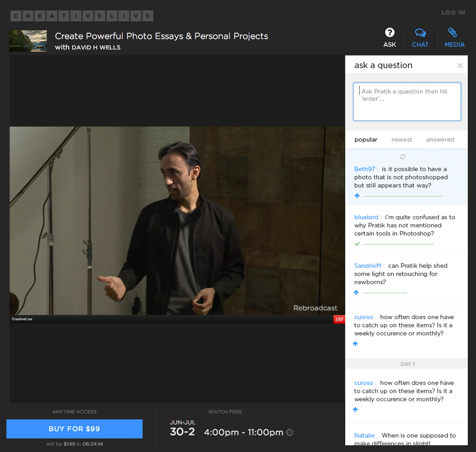Click the price countdown timer 06:24:14

pyautogui.click(x=92, y=444)
